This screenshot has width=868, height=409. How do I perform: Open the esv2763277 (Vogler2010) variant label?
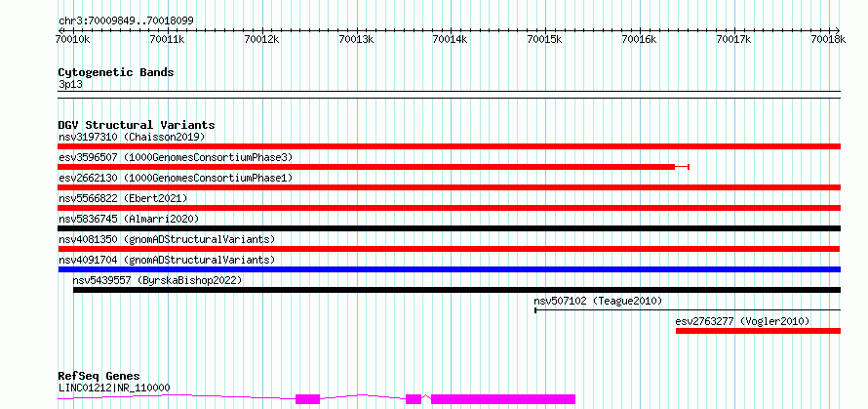742,321
